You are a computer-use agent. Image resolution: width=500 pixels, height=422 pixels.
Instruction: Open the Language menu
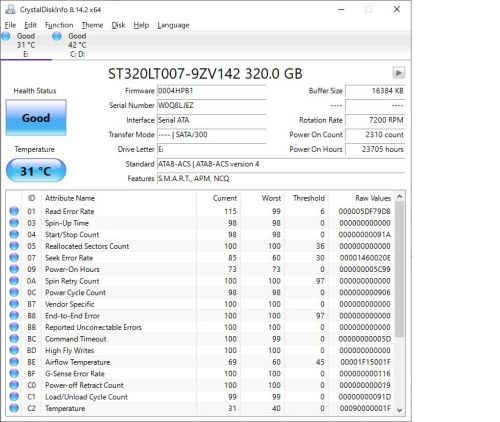(173, 25)
